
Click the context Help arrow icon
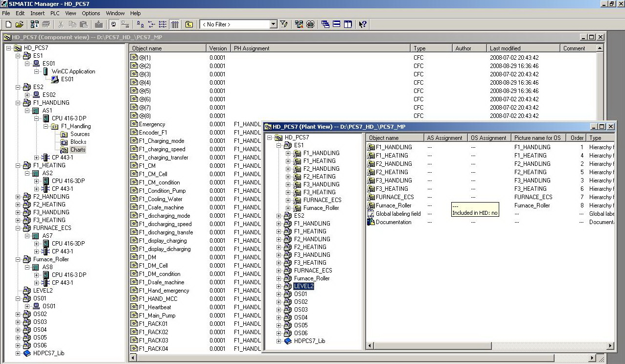click(363, 24)
